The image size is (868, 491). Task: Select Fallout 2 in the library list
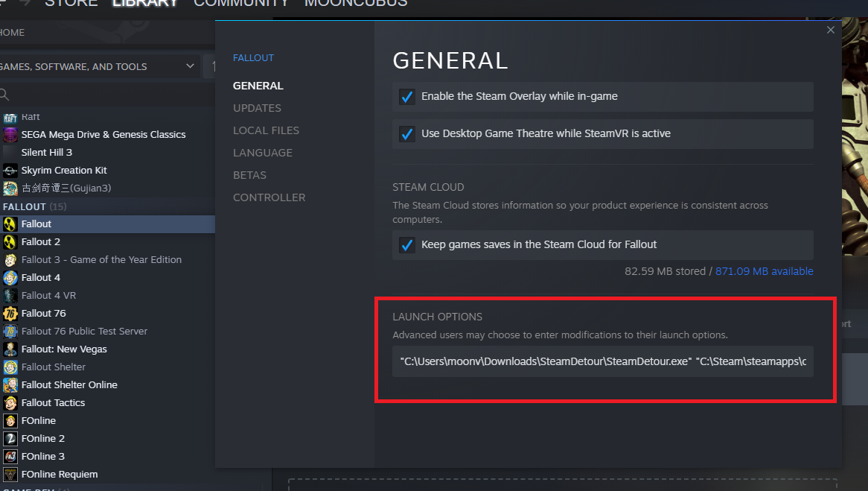41,242
